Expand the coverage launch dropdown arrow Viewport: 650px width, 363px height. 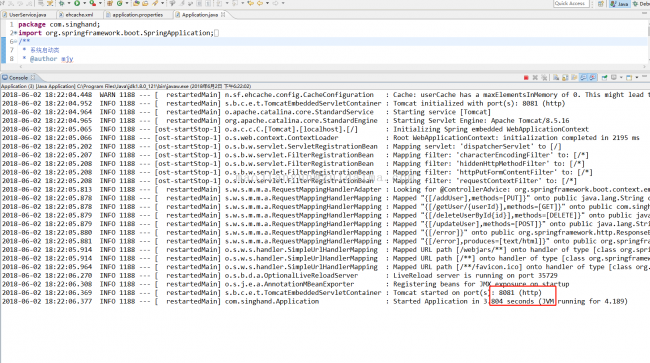point(100,3)
